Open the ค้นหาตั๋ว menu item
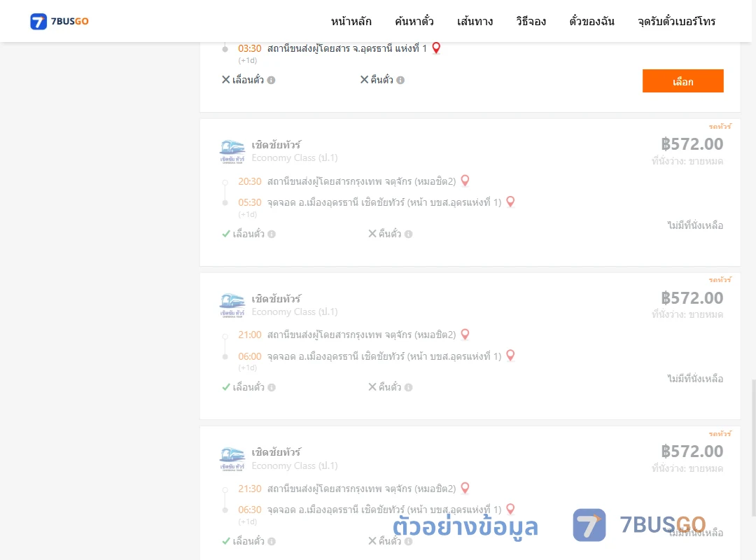 click(414, 21)
